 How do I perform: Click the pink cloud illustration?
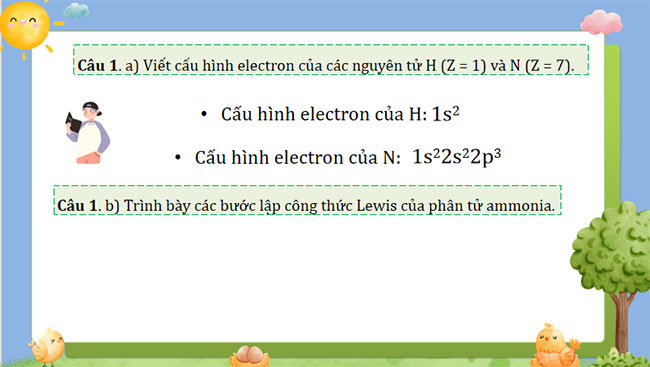[x=601, y=22]
